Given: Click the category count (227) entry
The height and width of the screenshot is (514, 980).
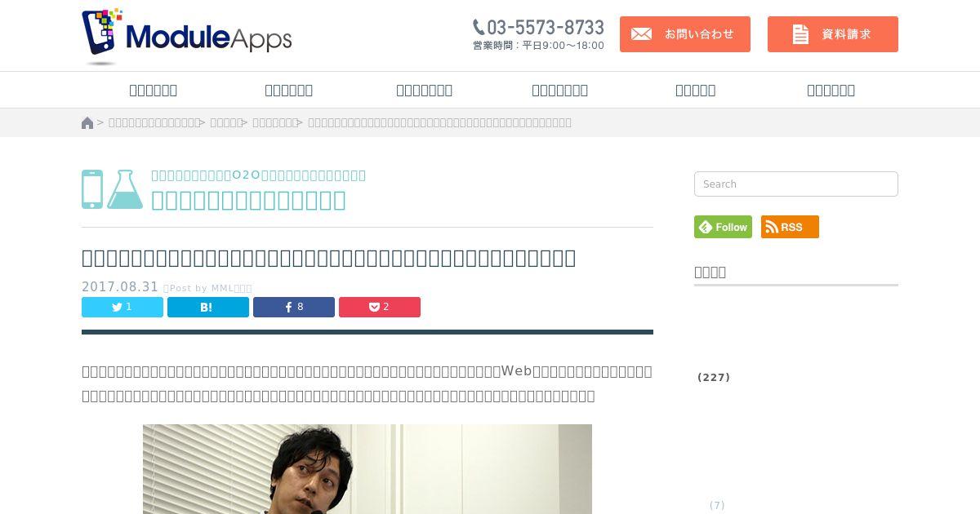Looking at the screenshot, I should (x=714, y=377).
